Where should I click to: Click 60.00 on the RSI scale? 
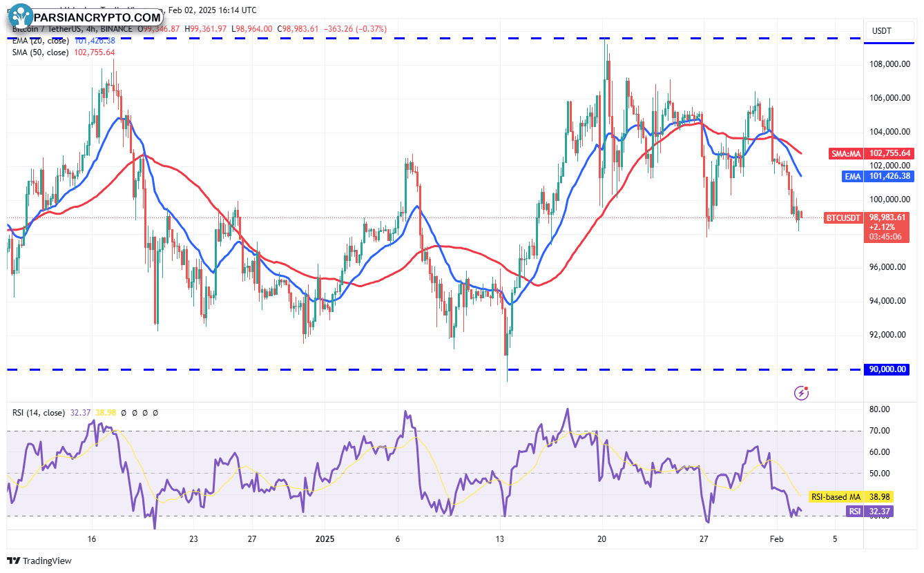pyautogui.click(x=880, y=452)
